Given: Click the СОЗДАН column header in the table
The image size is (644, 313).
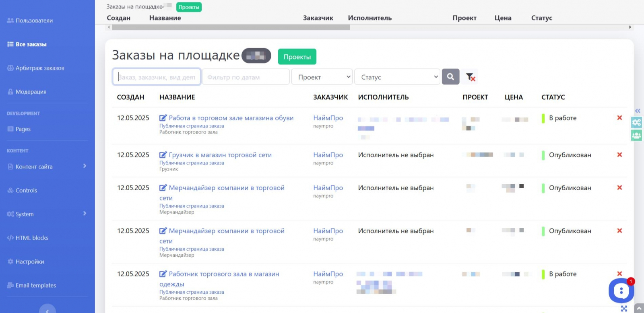Looking at the screenshot, I should [x=130, y=97].
